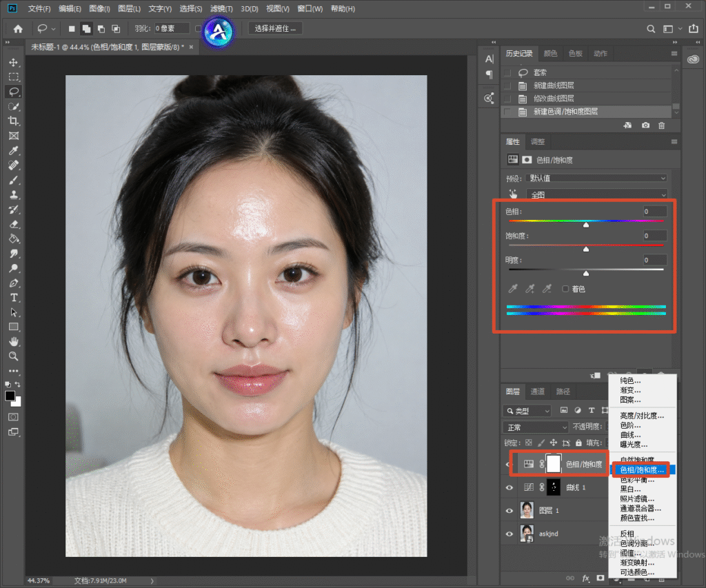The width and height of the screenshot is (706, 588).
Task: Select the Eraser tool
Action: [14, 224]
